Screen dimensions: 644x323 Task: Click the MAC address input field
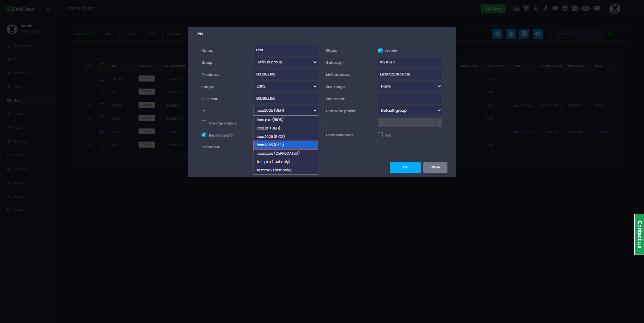410,74
